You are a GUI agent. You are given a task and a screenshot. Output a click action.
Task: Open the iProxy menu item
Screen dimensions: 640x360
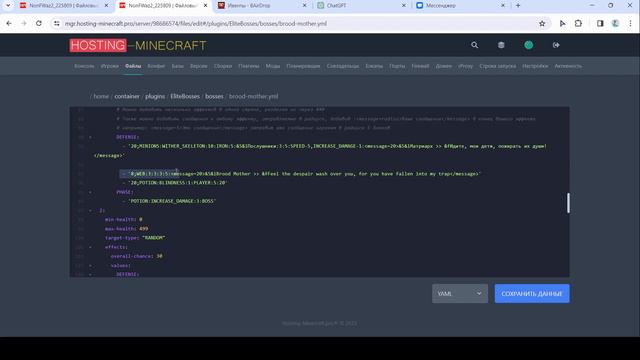pos(465,66)
